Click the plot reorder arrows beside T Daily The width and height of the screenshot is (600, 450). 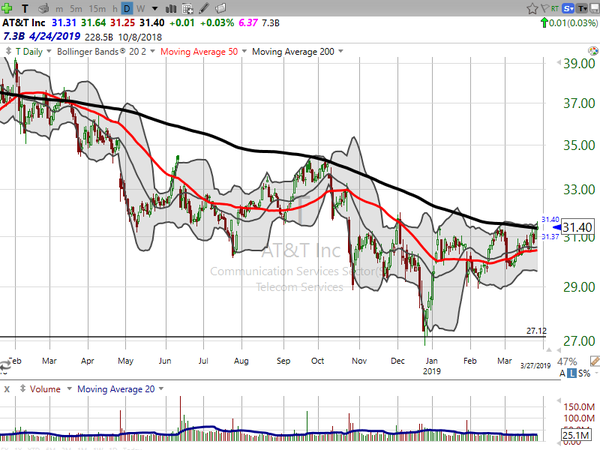[x=8, y=51]
